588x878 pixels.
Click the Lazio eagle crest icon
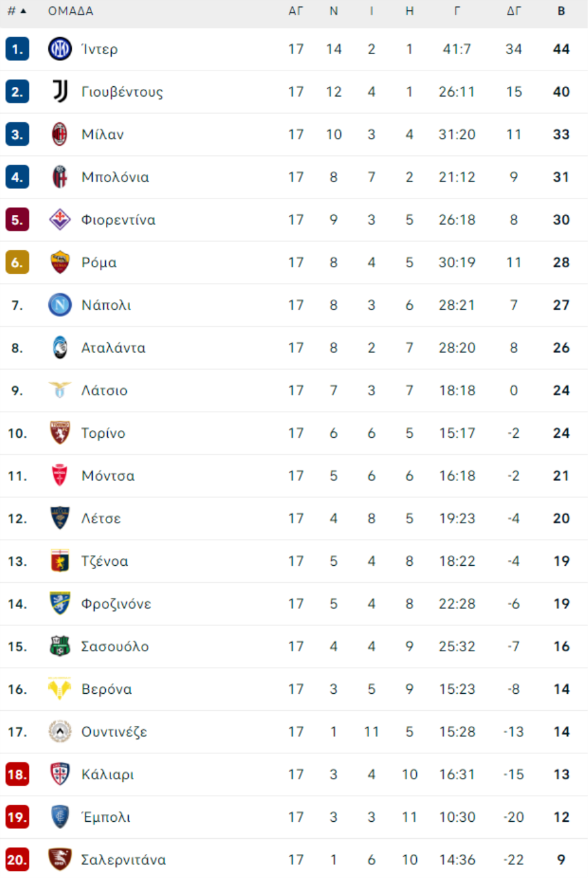click(60, 390)
